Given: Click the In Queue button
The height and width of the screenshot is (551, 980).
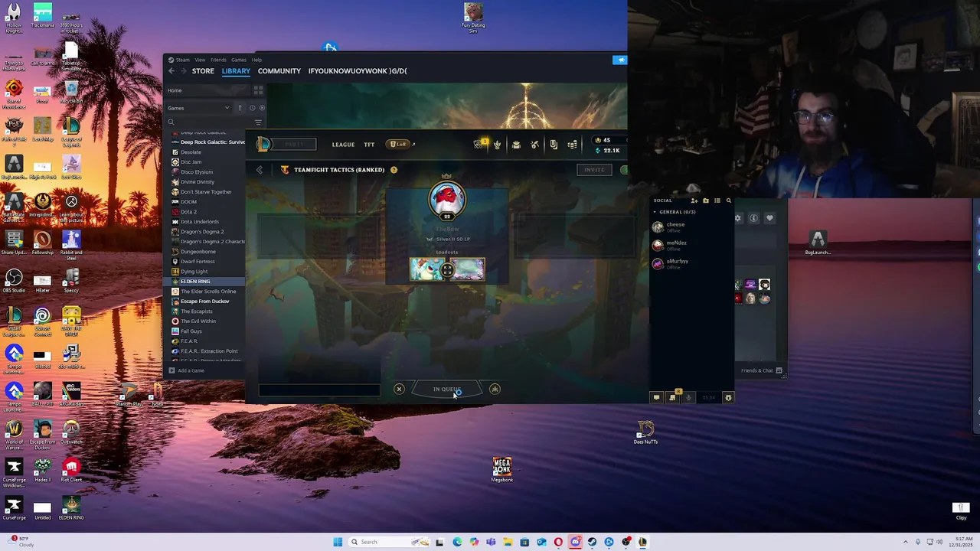Looking at the screenshot, I should point(447,390).
